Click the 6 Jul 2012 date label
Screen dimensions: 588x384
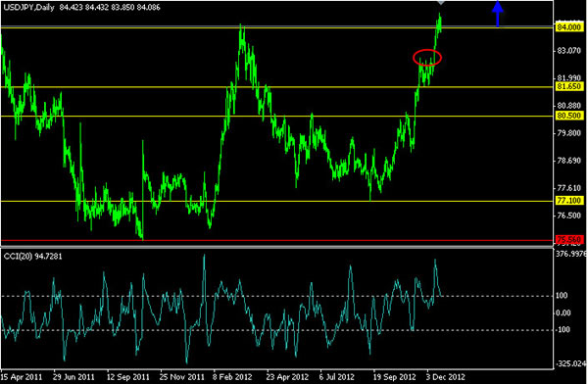[x=337, y=377]
